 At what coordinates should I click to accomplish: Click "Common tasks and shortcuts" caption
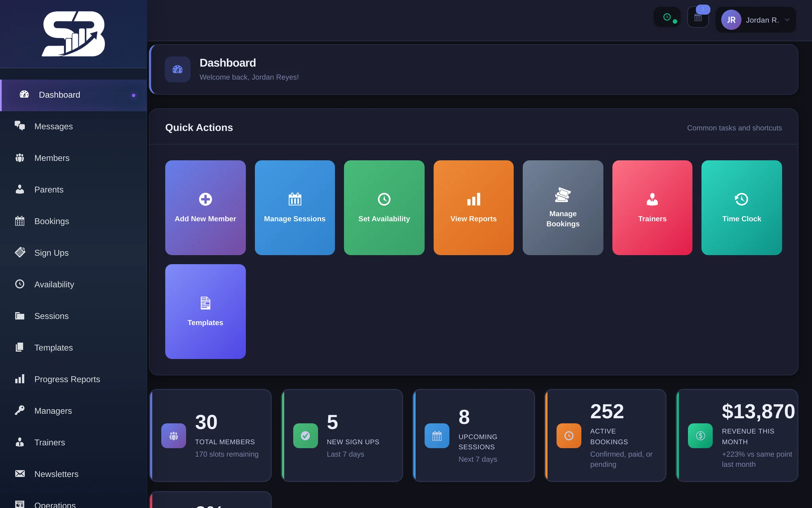click(x=735, y=128)
